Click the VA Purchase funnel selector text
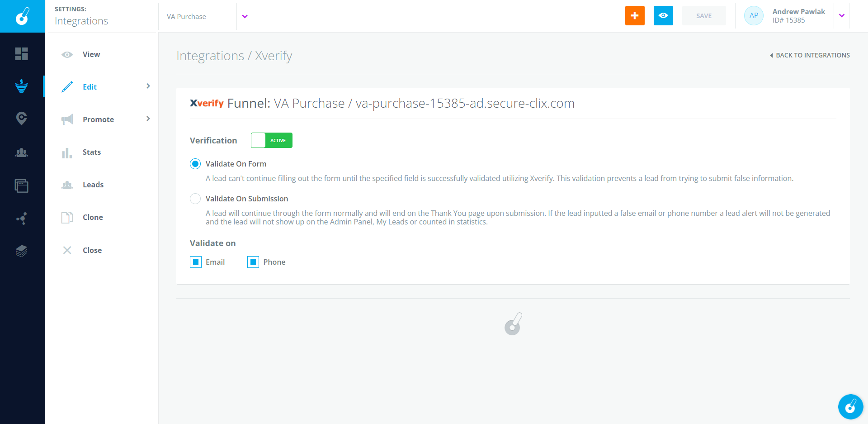868x424 pixels. [x=186, y=17]
